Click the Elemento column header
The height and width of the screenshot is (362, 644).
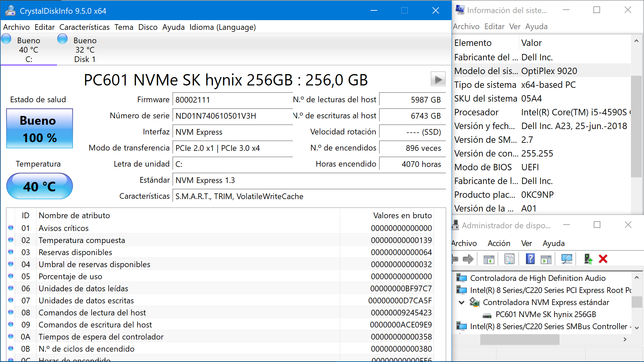coord(485,43)
